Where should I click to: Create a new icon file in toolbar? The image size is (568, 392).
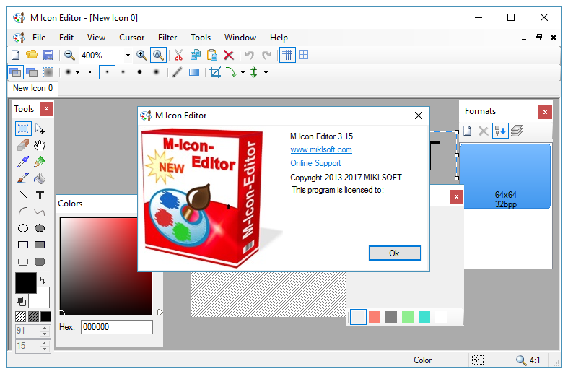tap(16, 55)
